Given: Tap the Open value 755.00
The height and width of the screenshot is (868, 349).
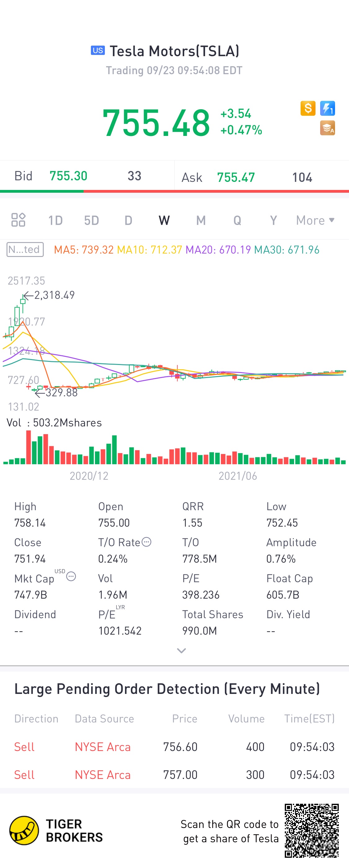Looking at the screenshot, I should [114, 523].
